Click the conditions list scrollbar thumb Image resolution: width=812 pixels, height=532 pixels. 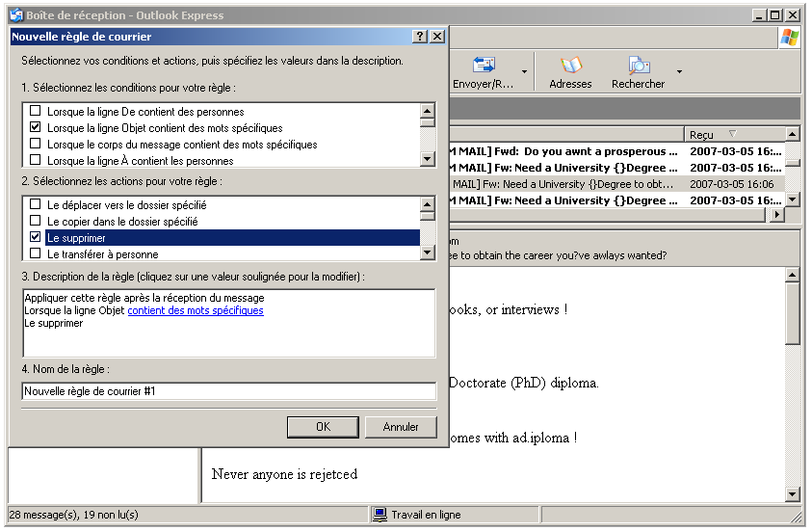(x=428, y=122)
